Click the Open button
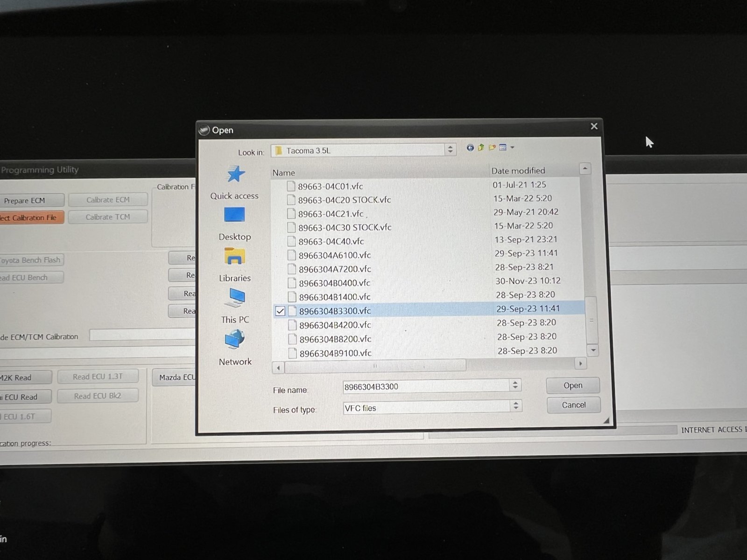Screen dimensions: 747x560 (x=573, y=385)
